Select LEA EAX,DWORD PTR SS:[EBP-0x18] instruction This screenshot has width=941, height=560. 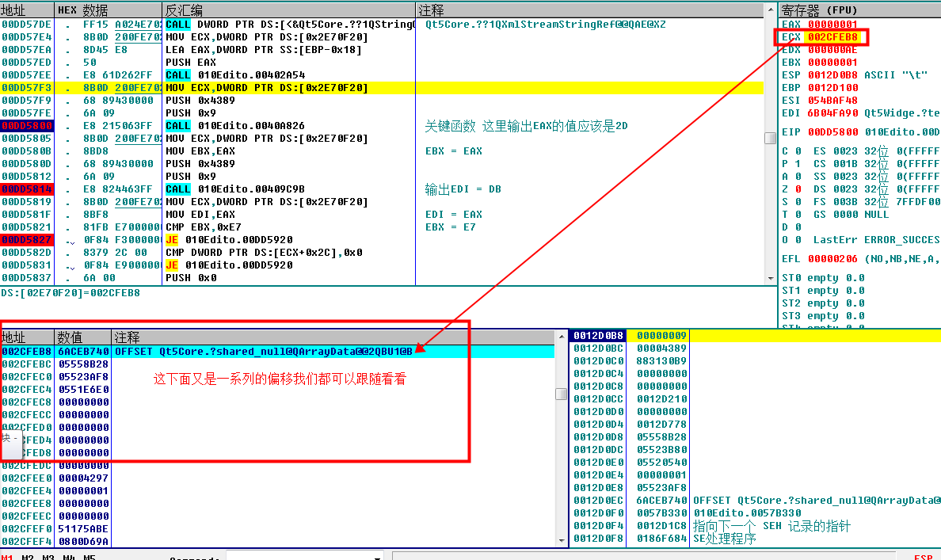(264, 50)
